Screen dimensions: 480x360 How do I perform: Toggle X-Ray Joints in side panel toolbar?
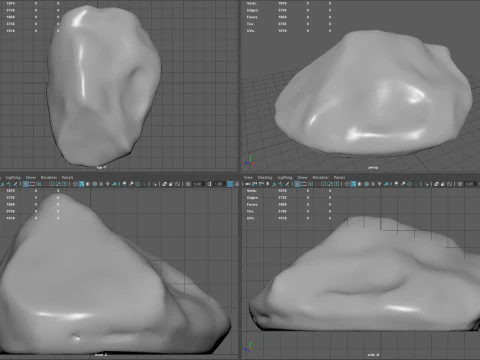tap(449, 184)
